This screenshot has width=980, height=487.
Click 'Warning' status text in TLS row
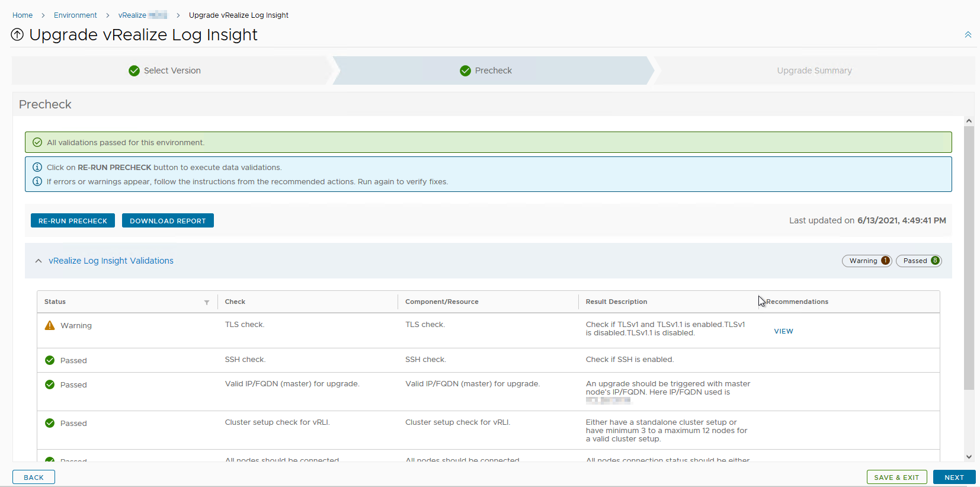click(76, 325)
